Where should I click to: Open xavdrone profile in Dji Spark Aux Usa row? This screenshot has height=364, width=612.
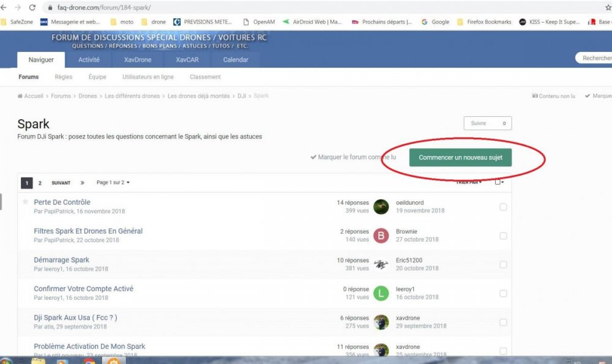(x=408, y=318)
